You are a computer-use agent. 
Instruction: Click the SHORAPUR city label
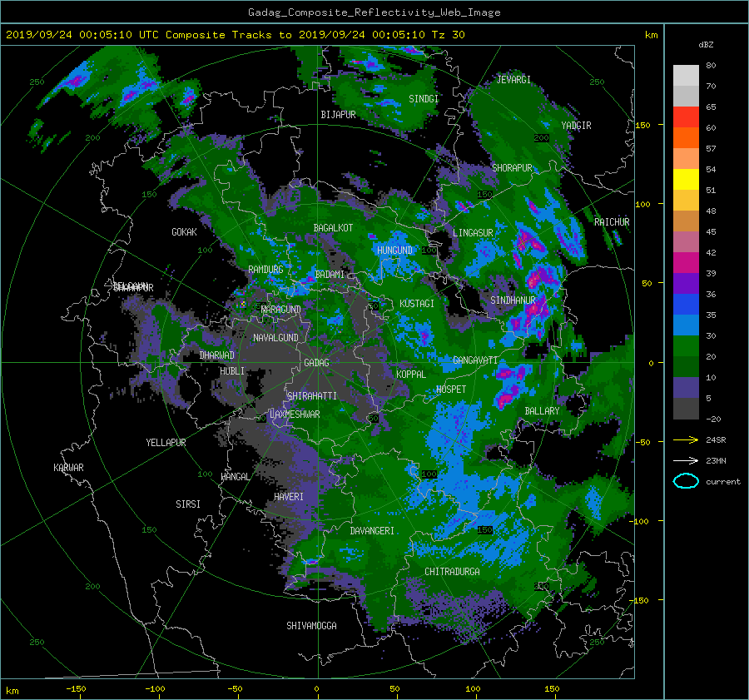(512, 168)
